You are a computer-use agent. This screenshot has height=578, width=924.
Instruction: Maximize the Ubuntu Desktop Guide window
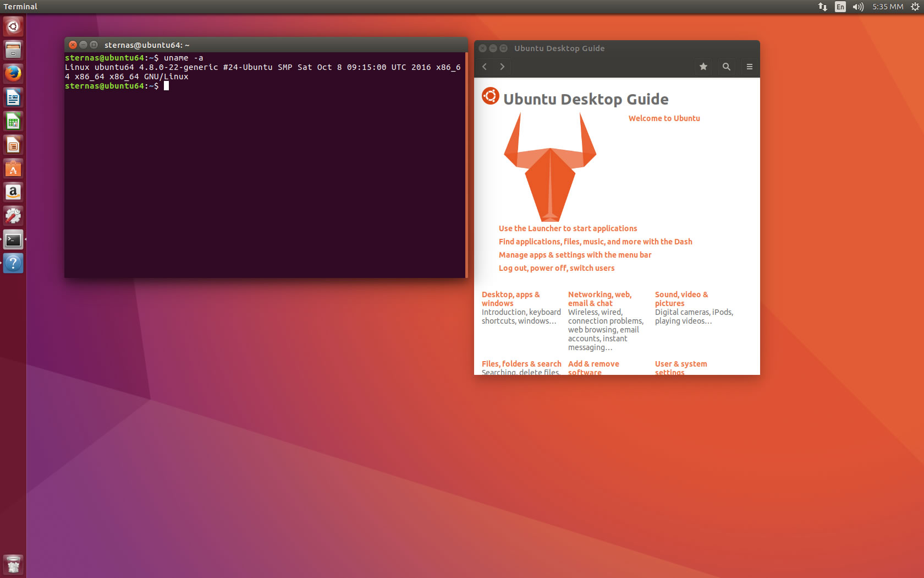tap(503, 48)
